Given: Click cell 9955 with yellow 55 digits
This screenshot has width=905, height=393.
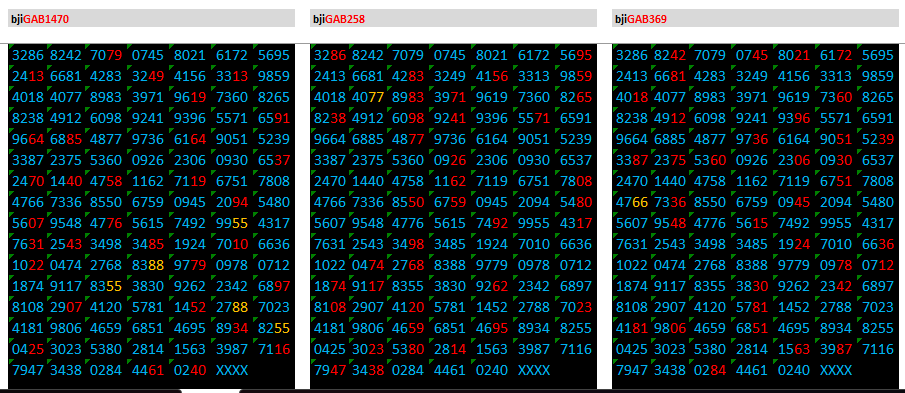Looking at the screenshot, I should 232,224.
